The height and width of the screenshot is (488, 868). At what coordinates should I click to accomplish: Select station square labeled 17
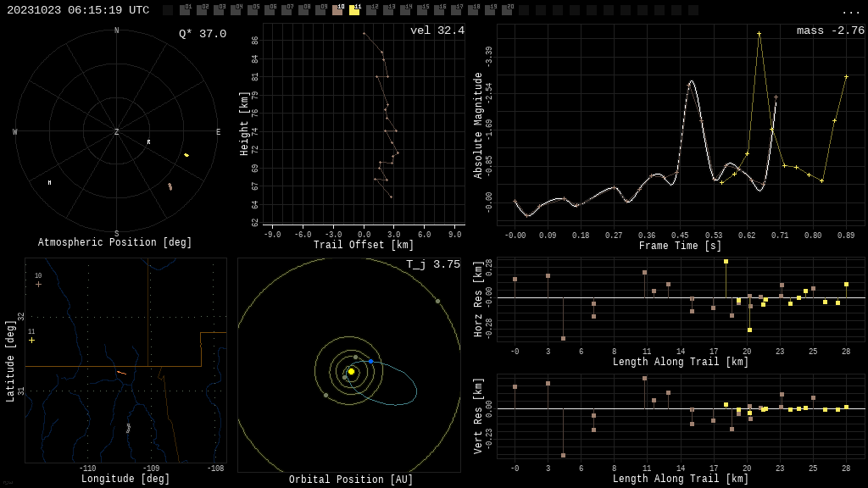pyautogui.click(x=456, y=10)
